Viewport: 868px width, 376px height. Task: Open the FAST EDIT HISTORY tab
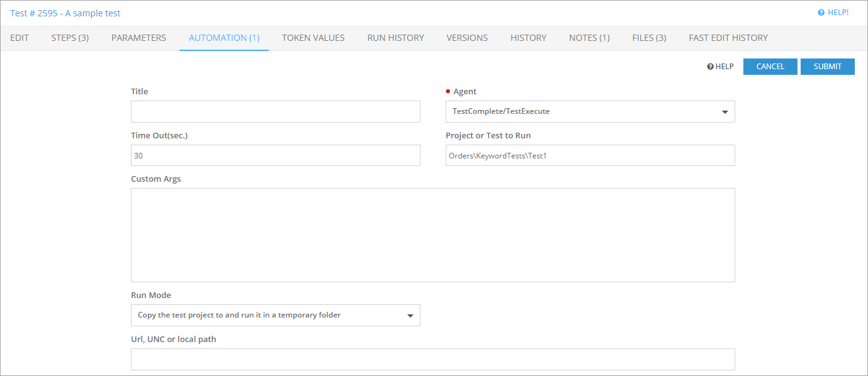(728, 38)
